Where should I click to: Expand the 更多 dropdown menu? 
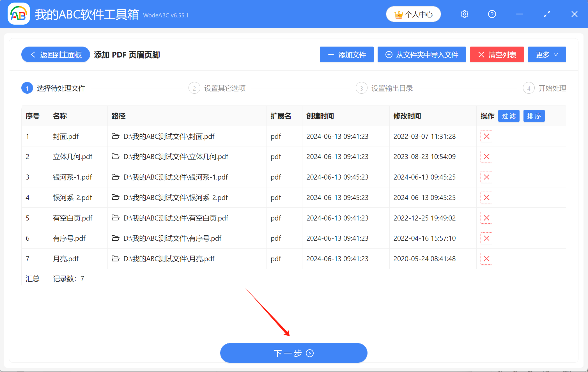coord(546,54)
